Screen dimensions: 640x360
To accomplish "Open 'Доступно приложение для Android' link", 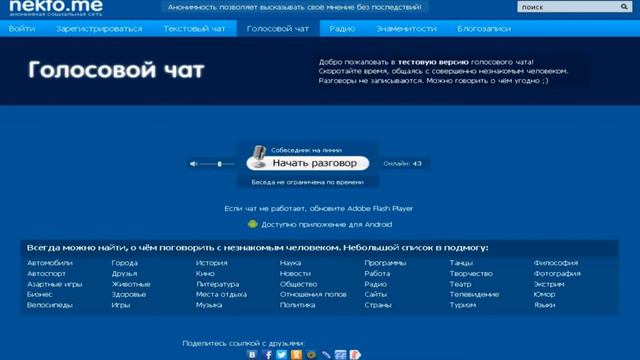I will click(327, 224).
